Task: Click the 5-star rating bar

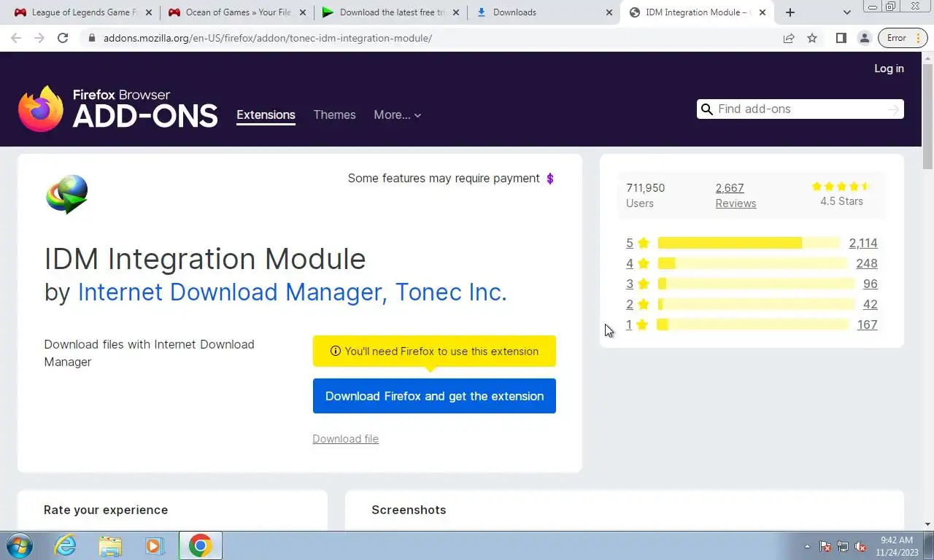Action: point(749,244)
